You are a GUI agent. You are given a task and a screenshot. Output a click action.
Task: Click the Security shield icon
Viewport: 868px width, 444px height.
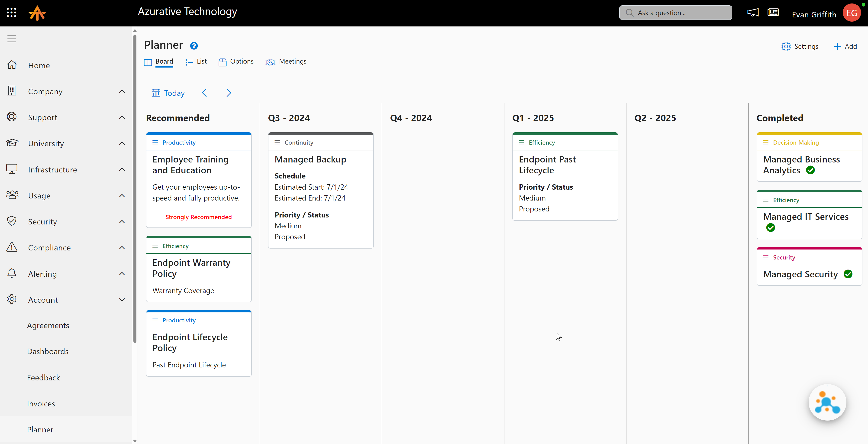(12, 221)
